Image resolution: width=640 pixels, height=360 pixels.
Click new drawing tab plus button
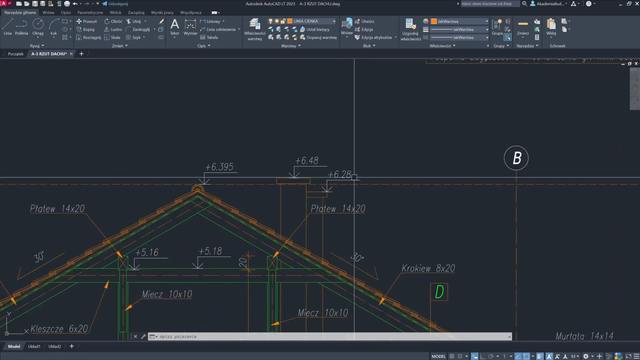coord(81,54)
